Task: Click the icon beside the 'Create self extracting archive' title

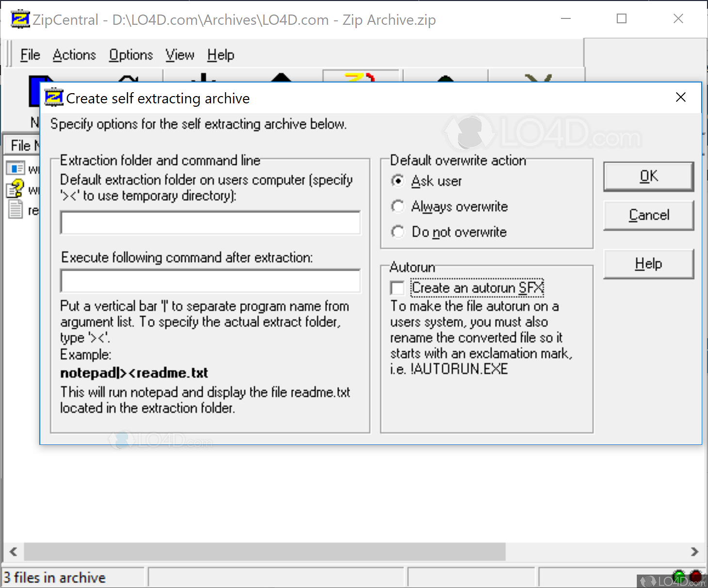Action: [54, 98]
